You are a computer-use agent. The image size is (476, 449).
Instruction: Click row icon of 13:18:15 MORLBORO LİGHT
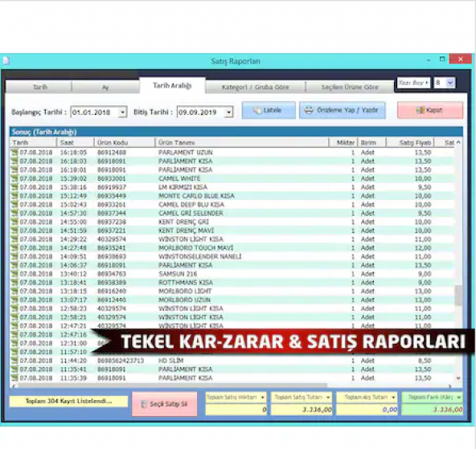(x=14, y=291)
